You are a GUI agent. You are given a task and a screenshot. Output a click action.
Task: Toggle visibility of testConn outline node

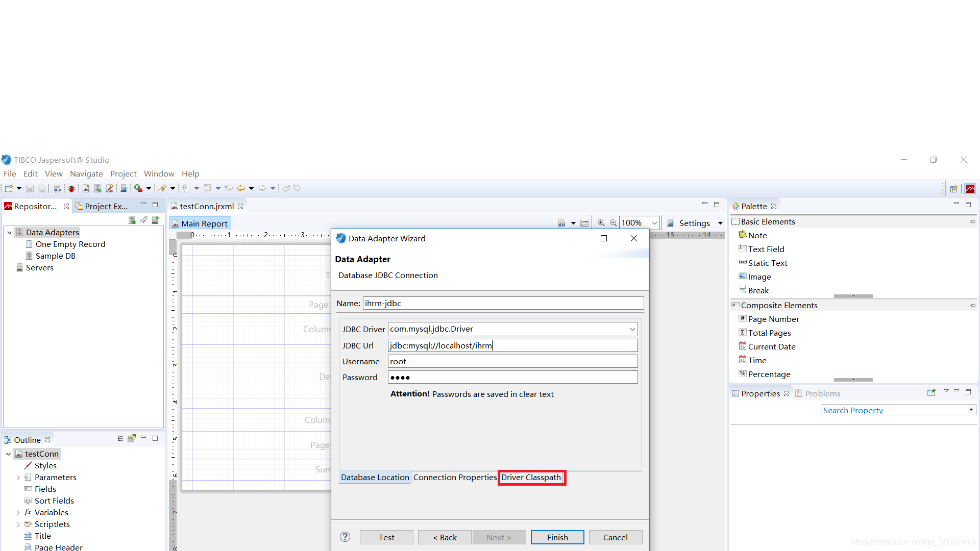(7, 454)
